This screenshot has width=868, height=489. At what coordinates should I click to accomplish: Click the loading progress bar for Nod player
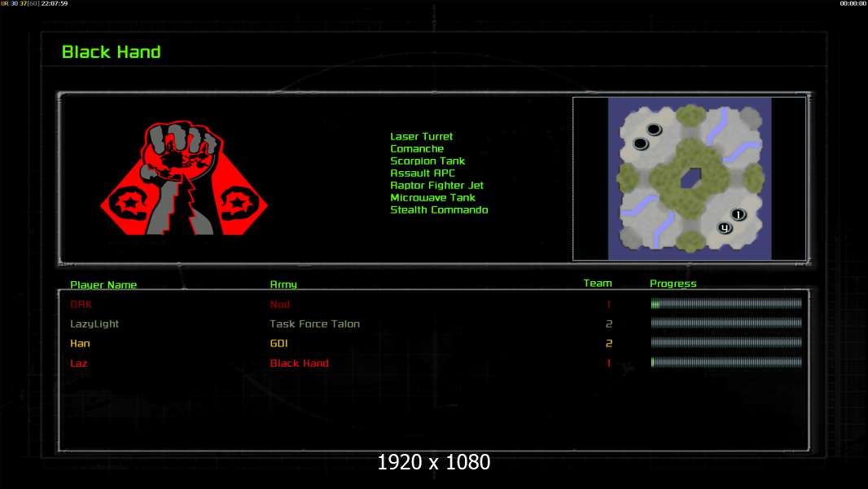coord(726,303)
